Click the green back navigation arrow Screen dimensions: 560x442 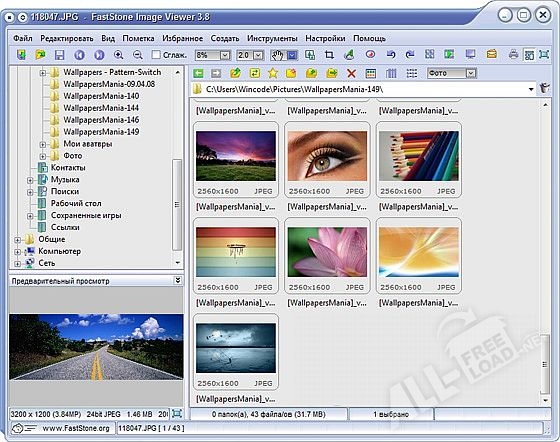(198, 74)
